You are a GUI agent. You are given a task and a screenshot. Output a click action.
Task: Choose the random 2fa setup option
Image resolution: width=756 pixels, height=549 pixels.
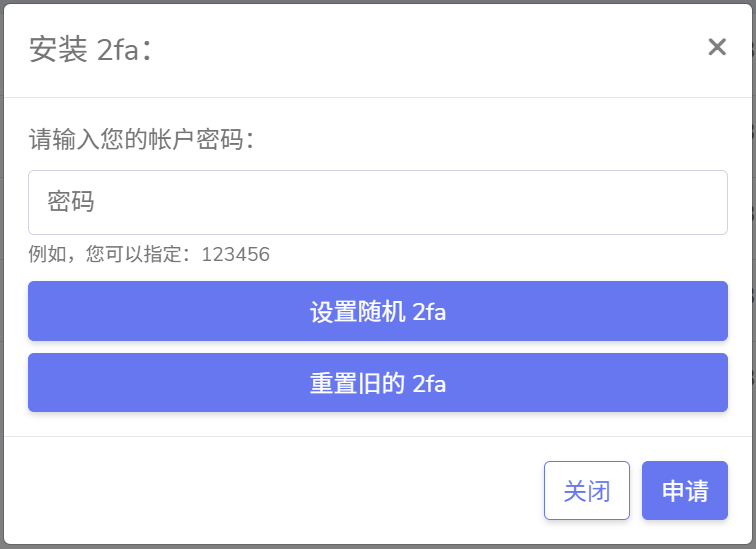tap(377, 311)
